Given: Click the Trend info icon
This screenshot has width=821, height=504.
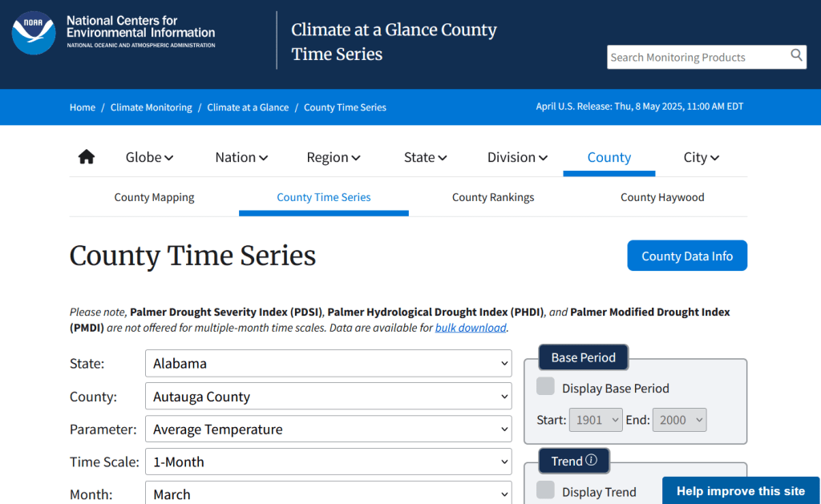Looking at the screenshot, I should [592, 461].
